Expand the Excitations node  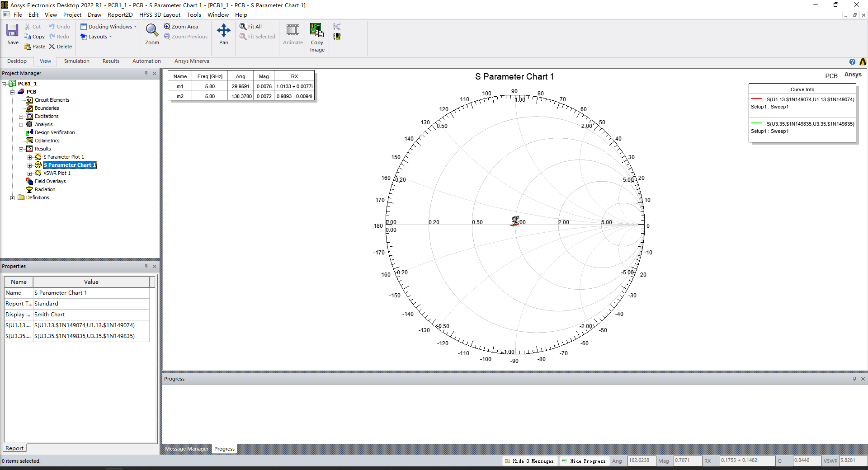(x=21, y=116)
